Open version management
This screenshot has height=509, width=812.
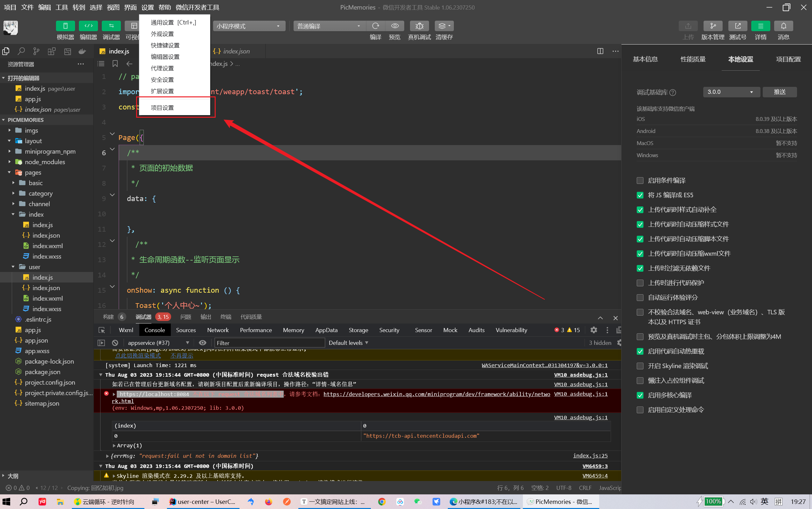click(713, 26)
